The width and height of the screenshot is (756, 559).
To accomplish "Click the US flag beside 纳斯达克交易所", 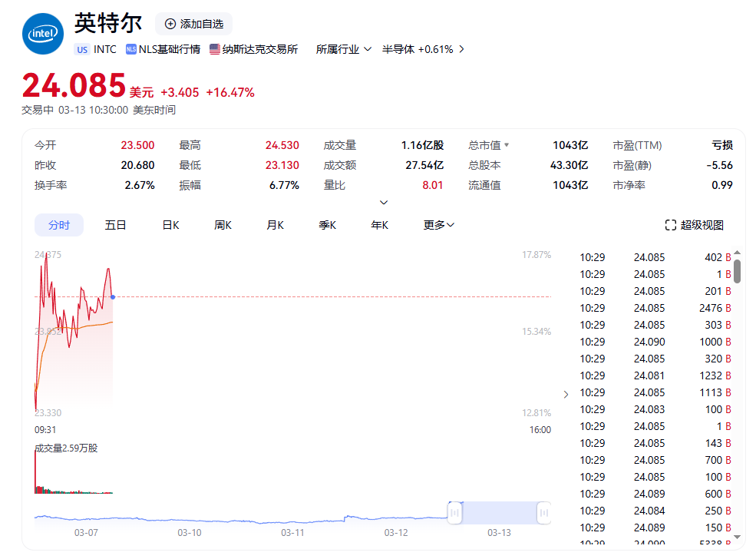I will pyautogui.click(x=215, y=49).
